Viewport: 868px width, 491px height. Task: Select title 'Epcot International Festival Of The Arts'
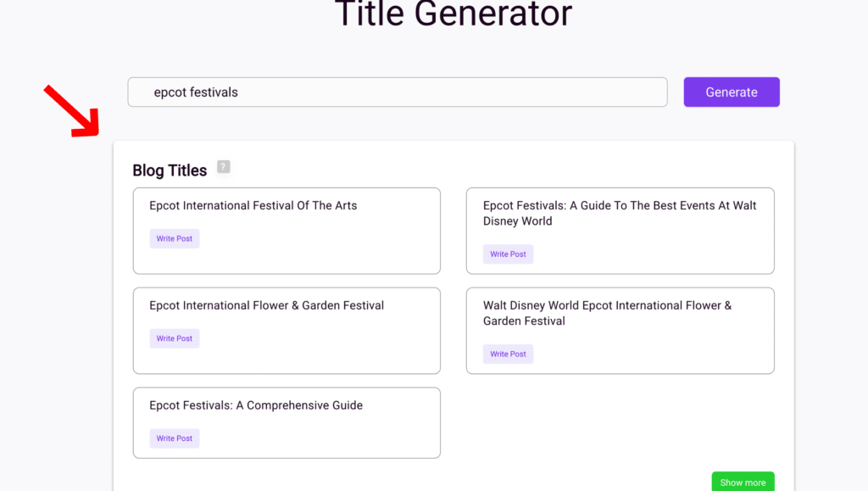tap(253, 205)
